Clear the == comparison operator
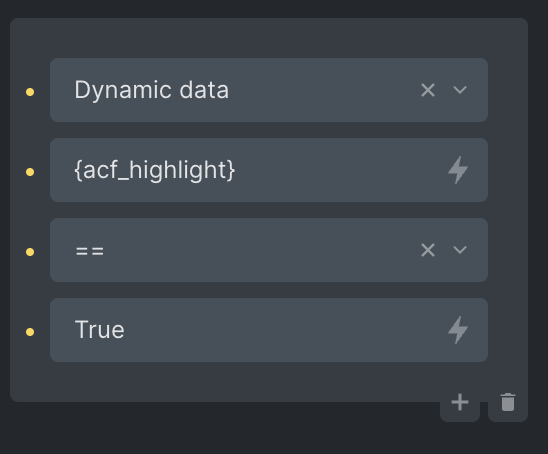The image size is (548, 454). point(428,250)
